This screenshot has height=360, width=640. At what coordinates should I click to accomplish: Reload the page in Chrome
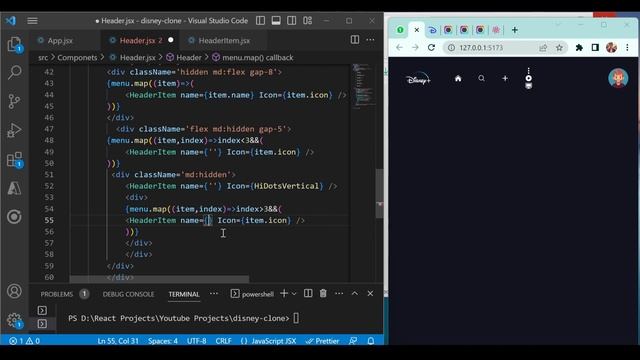pos(431,48)
